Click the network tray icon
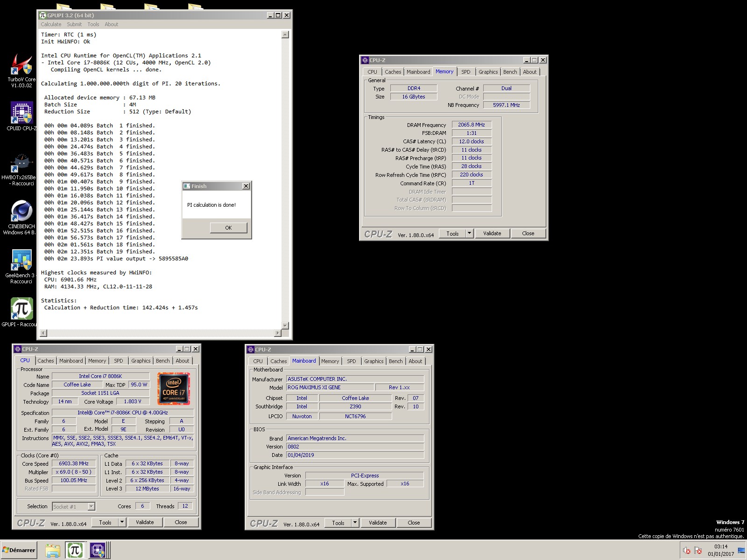 coord(741,551)
